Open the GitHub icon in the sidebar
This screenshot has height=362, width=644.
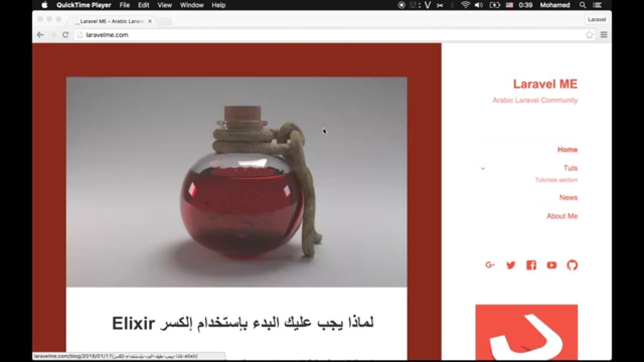click(x=572, y=265)
